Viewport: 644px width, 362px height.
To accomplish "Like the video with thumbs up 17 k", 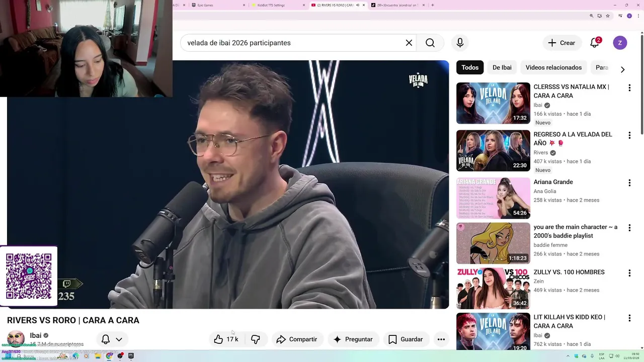I will (226, 339).
